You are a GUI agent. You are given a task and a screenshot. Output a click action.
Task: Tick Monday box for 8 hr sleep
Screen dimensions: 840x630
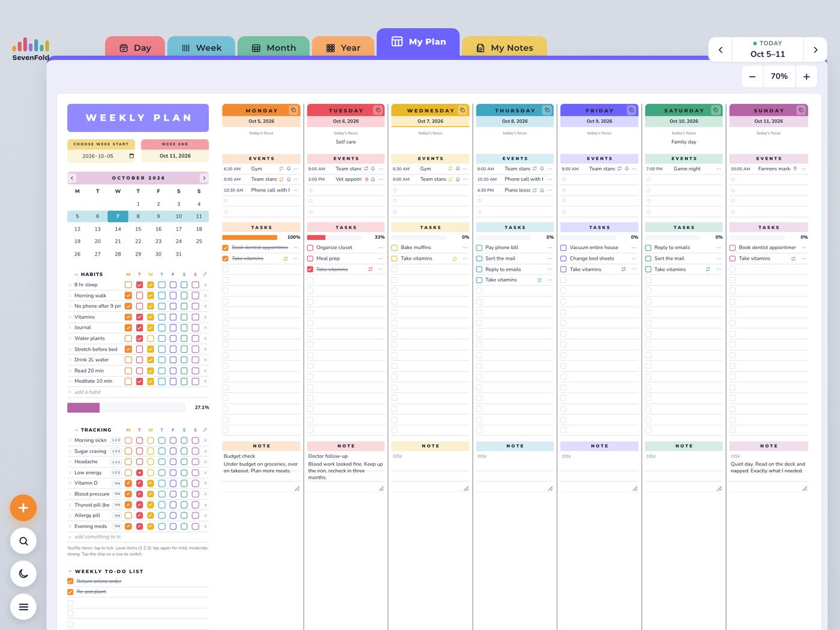coord(128,285)
